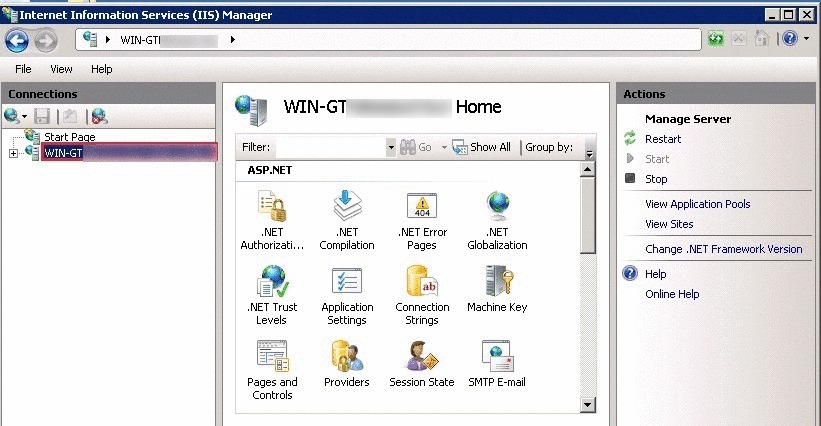This screenshot has height=426, width=821.
Task: Select Start Page in Connections tree
Action: [x=69, y=136]
